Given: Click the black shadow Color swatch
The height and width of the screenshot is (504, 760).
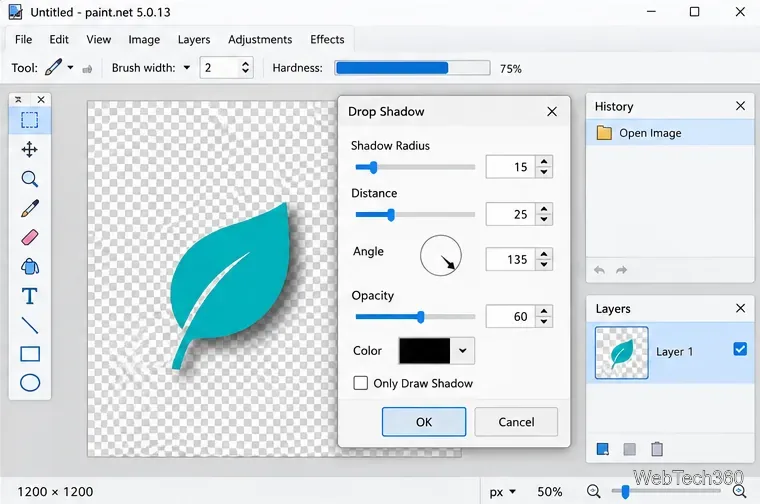Looking at the screenshot, I should [x=425, y=350].
